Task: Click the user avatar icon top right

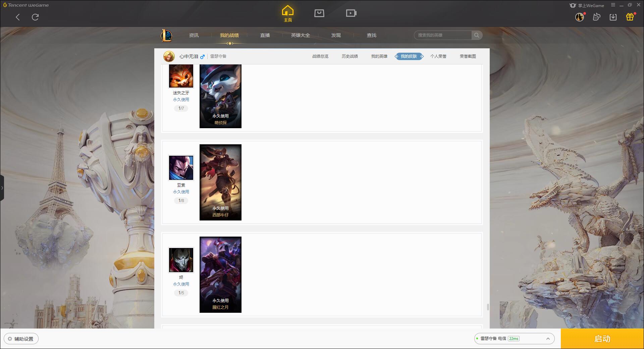Action: [580, 17]
